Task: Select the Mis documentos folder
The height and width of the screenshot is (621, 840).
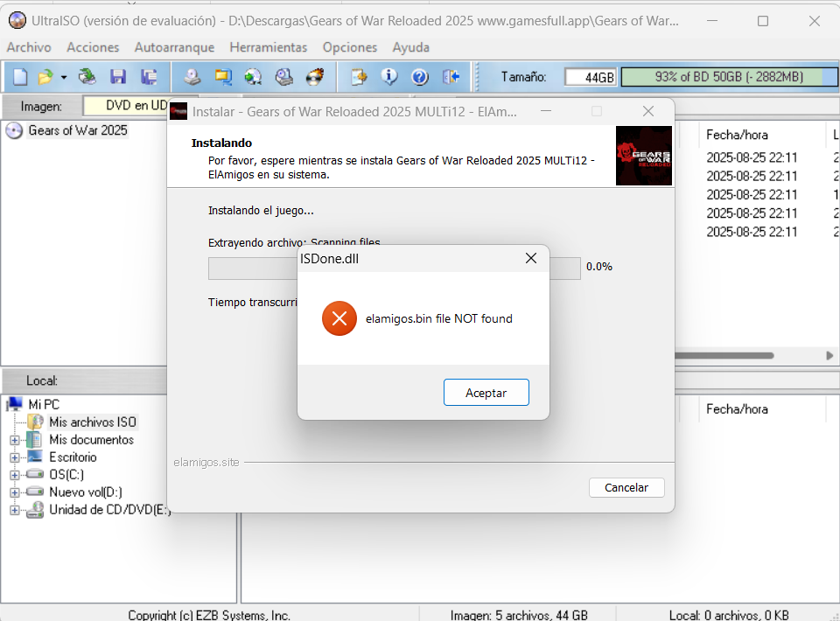Action: point(92,440)
